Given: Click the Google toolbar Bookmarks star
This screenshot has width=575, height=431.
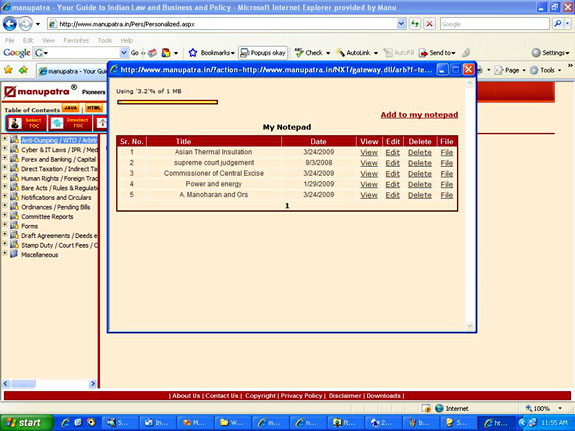Looking at the screenshot, I should [x=193, y=53].
